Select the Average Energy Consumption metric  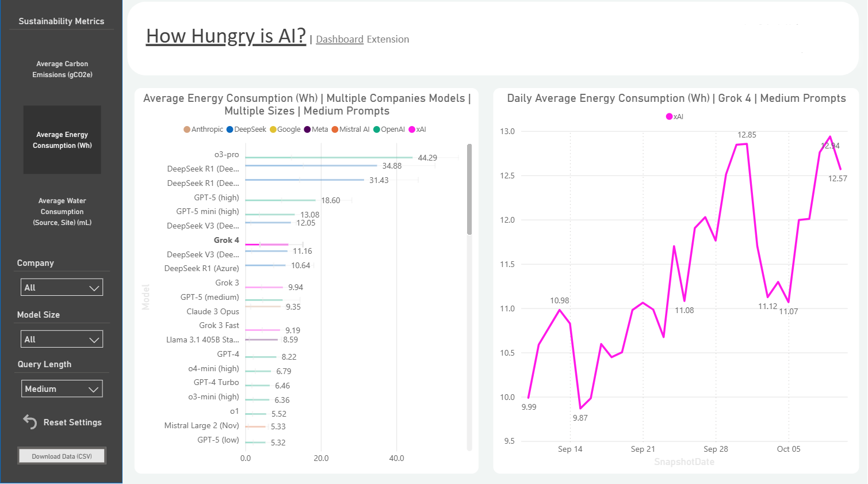(62, 140)
